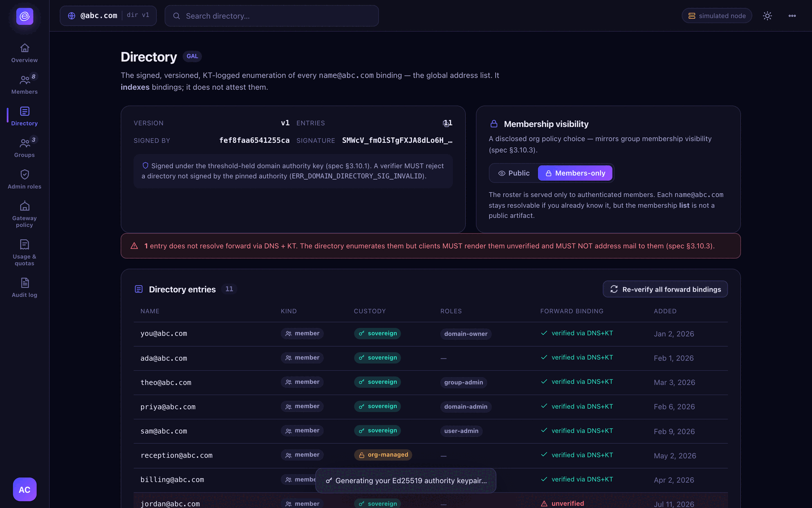
Task: Click verified via DNS+KT for theo@abc.com
Action: (x=577, y=382)
